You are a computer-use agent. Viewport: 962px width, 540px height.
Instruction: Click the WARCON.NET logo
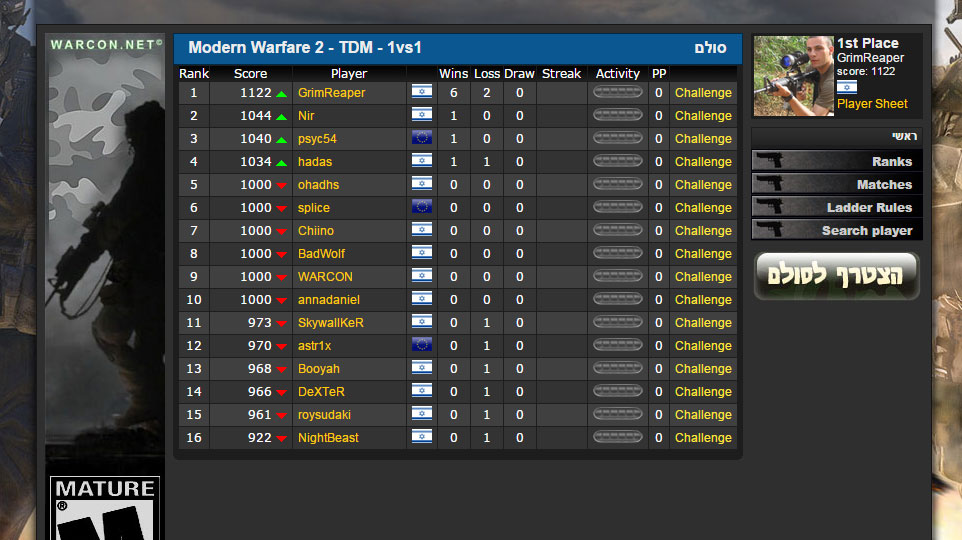[x=106, y=45]
